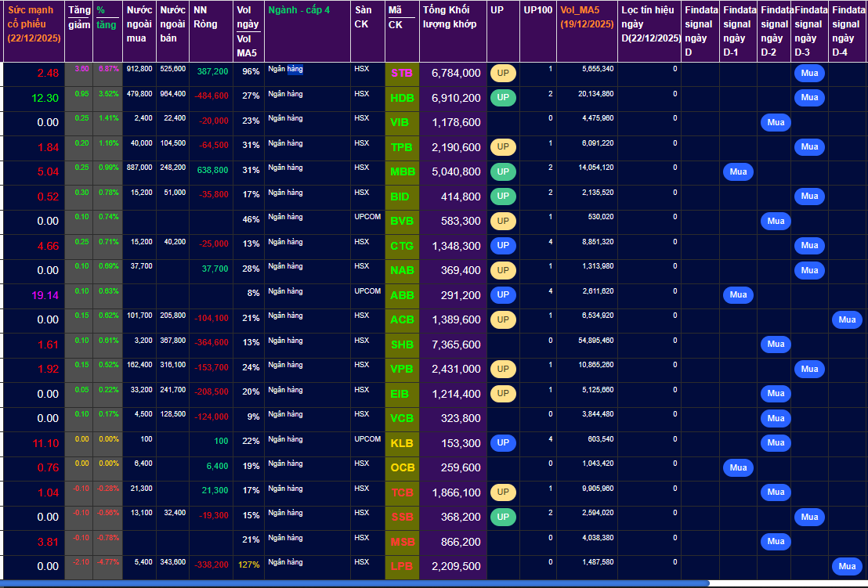Click the Mua button in MBB row
This screenshot has height=588, width=868.
738,171
